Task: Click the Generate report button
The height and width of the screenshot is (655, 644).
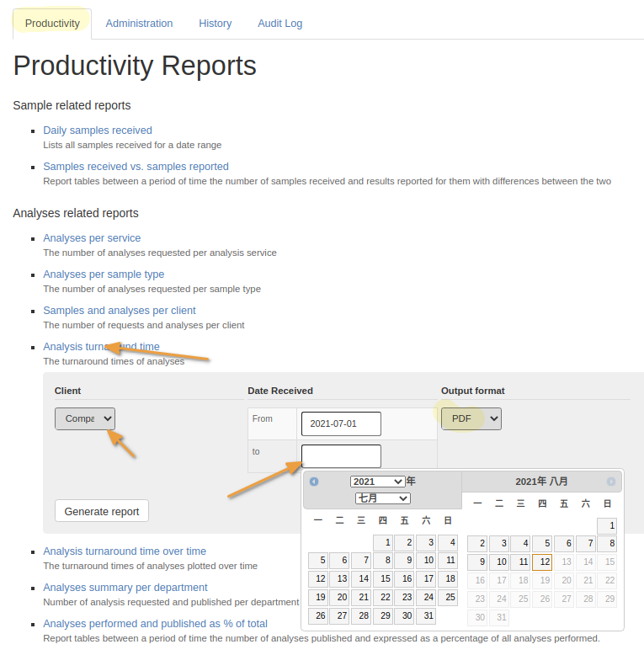Action: point(102,511)
